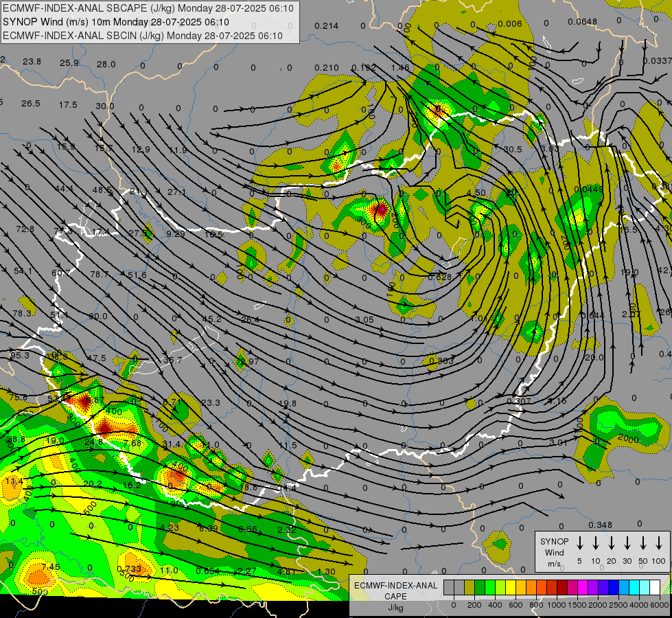Select the dark green CAPE legend swatch

pyautogui.click(x=480, y=588)
